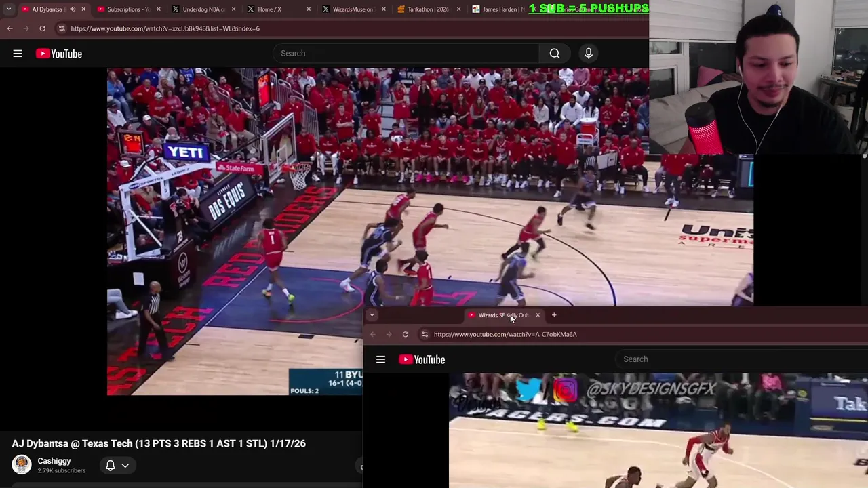Click the AJ Dybantsa @ Texas Tech video title
868x488 pixels.
point(159,443)
